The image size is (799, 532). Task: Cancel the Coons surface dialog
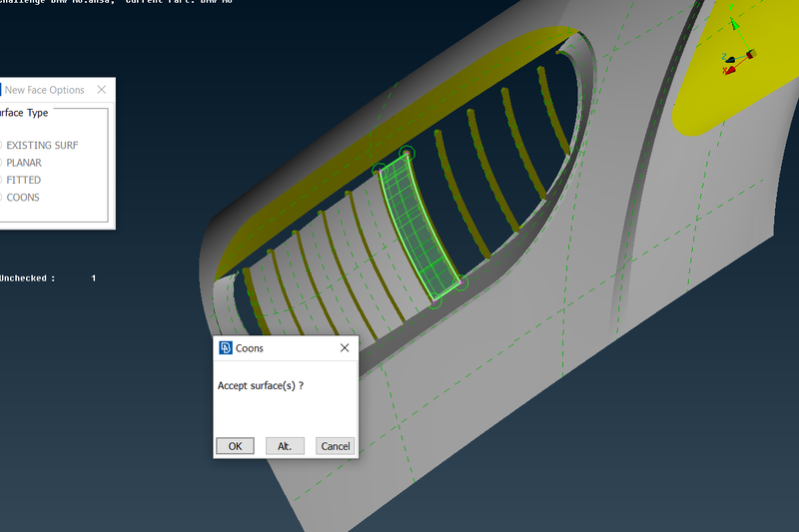335,446
